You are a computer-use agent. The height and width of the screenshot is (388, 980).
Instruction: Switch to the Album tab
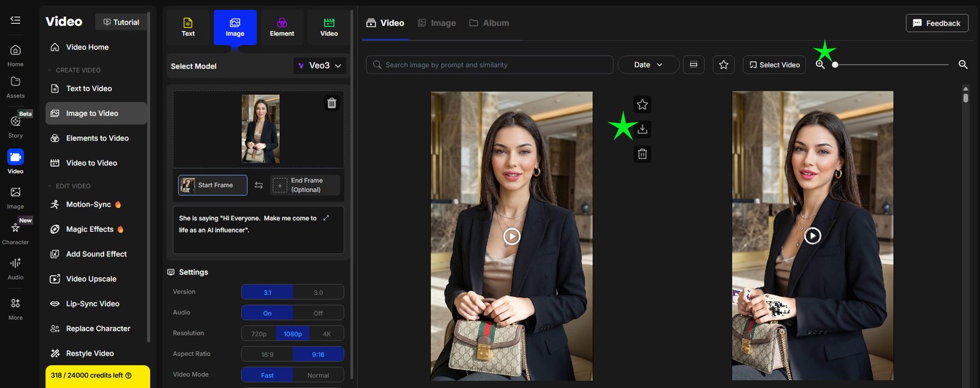click(x=489, y=23)
